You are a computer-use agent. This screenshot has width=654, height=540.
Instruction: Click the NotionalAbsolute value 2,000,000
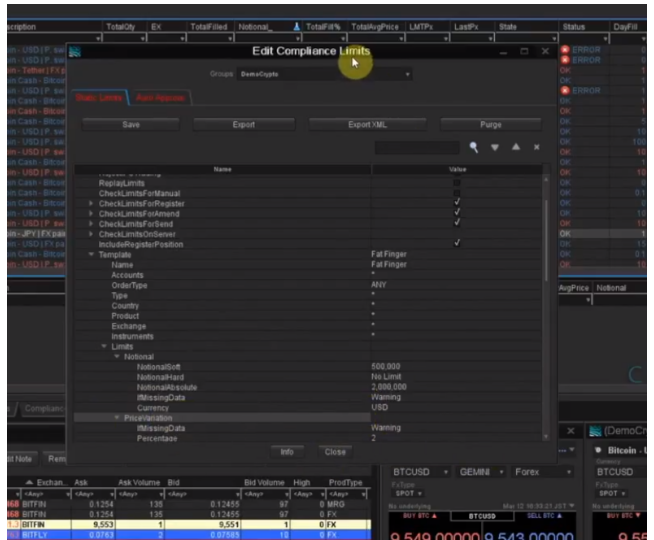click(x=389, y=387)
